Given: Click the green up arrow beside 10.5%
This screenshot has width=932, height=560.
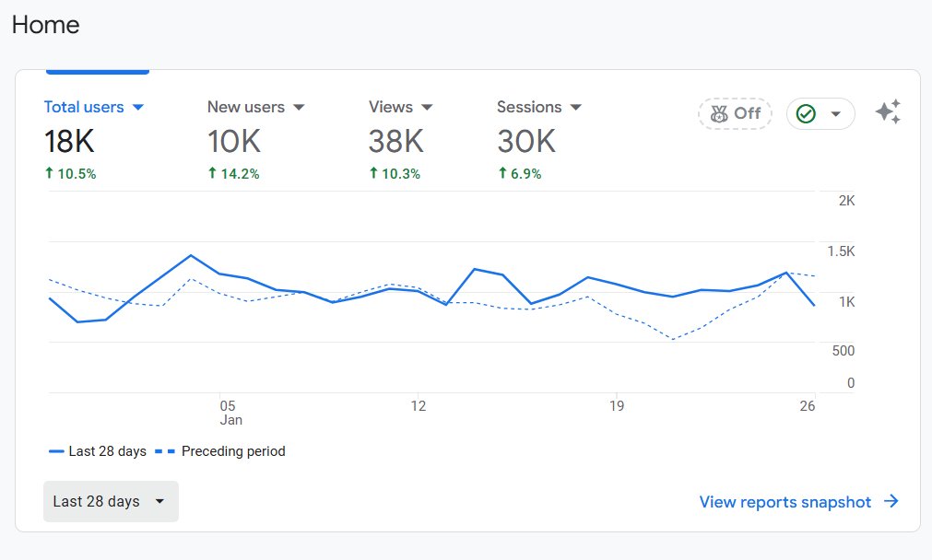Looking at the screenshot, I should coord(49,173).
